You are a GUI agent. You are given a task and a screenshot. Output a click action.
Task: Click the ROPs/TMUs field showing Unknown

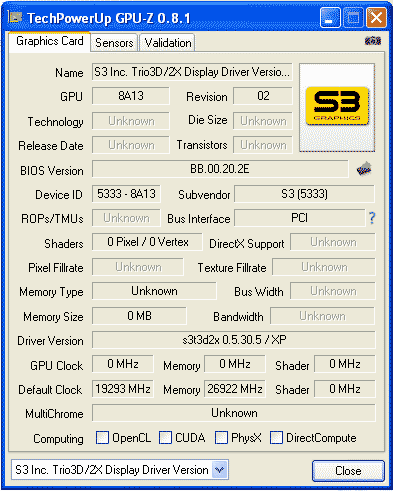126,218
